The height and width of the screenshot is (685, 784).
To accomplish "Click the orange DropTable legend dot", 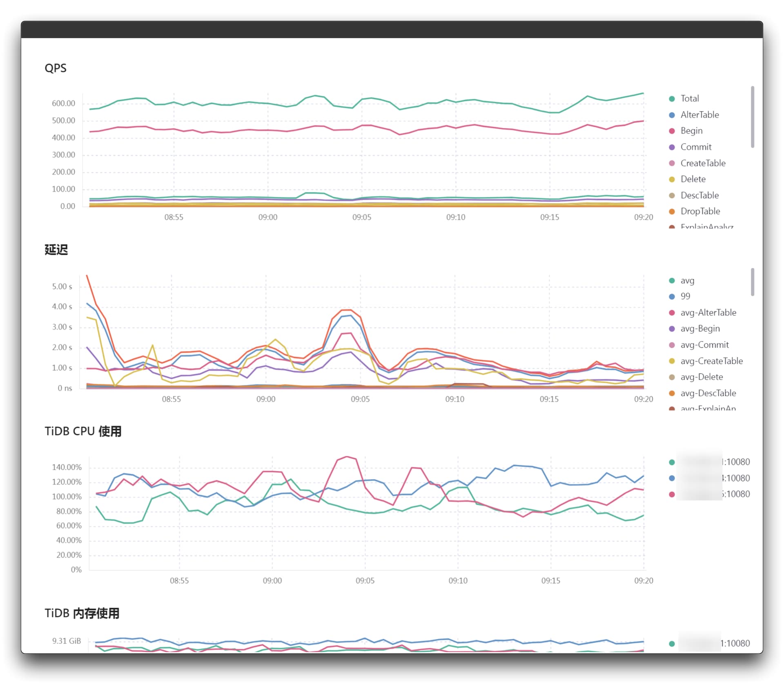I will pyautogui.click(x=672, y=211).
